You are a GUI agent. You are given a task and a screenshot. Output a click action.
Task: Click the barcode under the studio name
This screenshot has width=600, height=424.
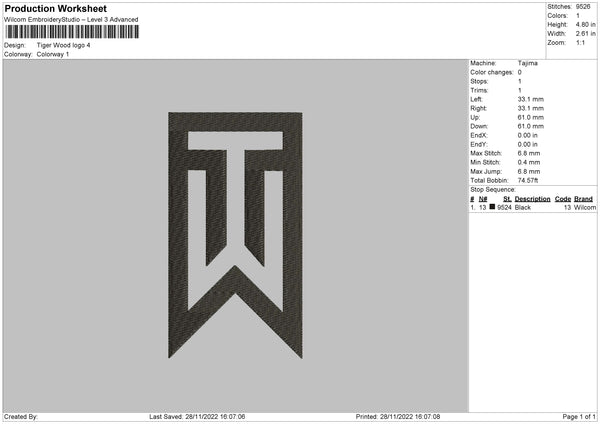pos(72,32)
